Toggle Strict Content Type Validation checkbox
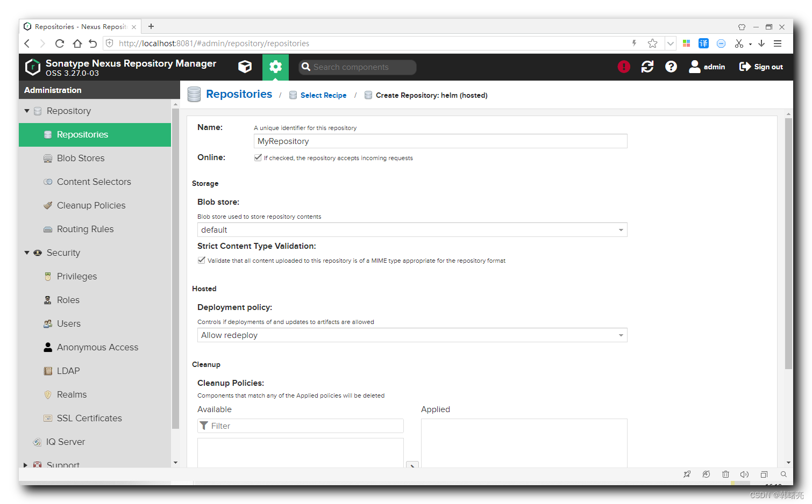Image resolution: width=812 pixels, height=504 pixels. [x=201, y=260]
